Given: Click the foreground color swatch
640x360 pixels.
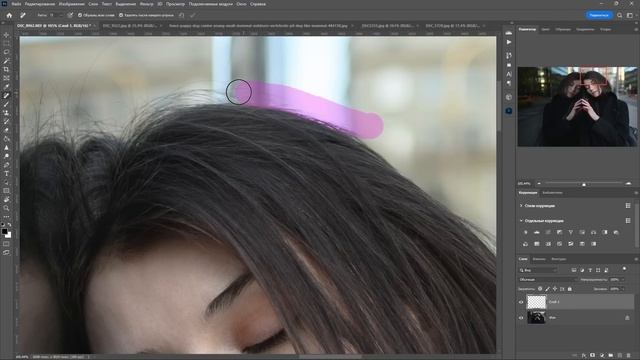Looking at the screenshot, I should (x=4, y=232).
